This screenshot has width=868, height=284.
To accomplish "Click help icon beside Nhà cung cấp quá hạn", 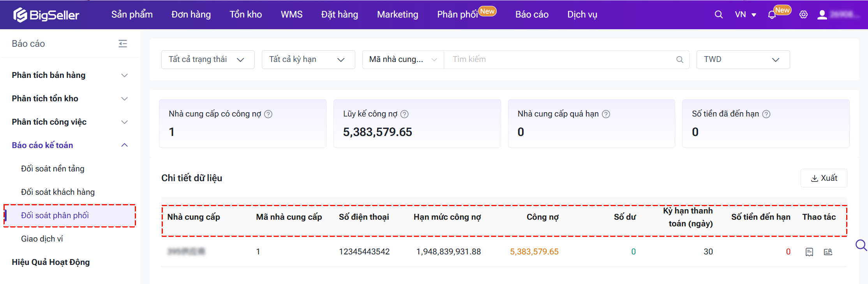I will click(x=606, y=114).
